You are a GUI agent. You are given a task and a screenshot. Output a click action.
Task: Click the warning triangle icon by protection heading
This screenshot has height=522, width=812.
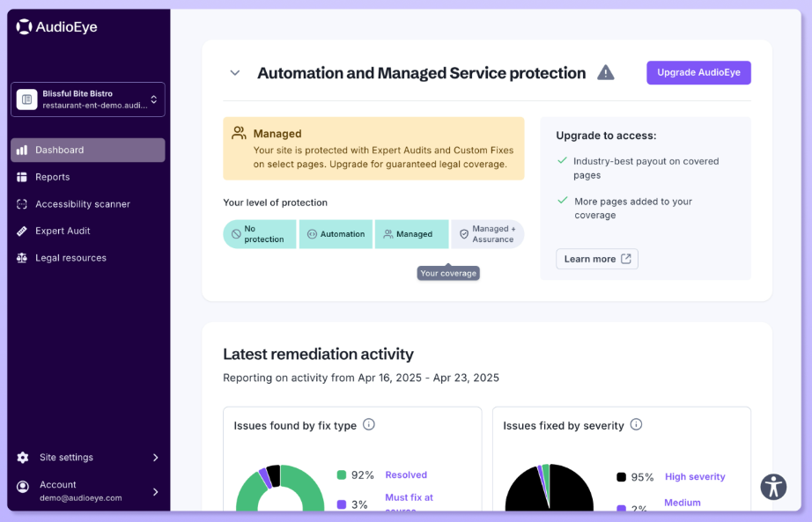[605, 72]
